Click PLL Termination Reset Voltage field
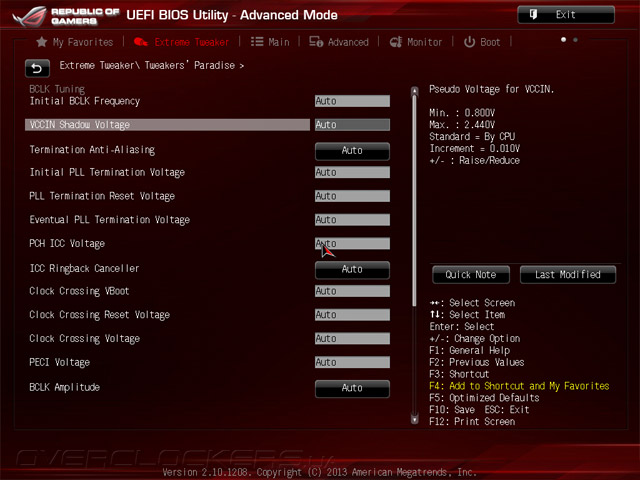The width and height of the screenshot is (640, 480). (x=352, y=196)
